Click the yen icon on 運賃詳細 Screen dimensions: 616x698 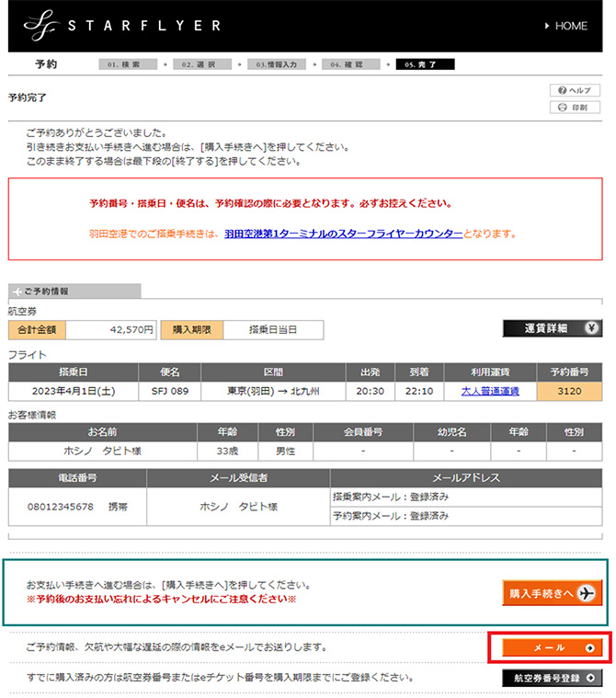[x=593, y=328]
